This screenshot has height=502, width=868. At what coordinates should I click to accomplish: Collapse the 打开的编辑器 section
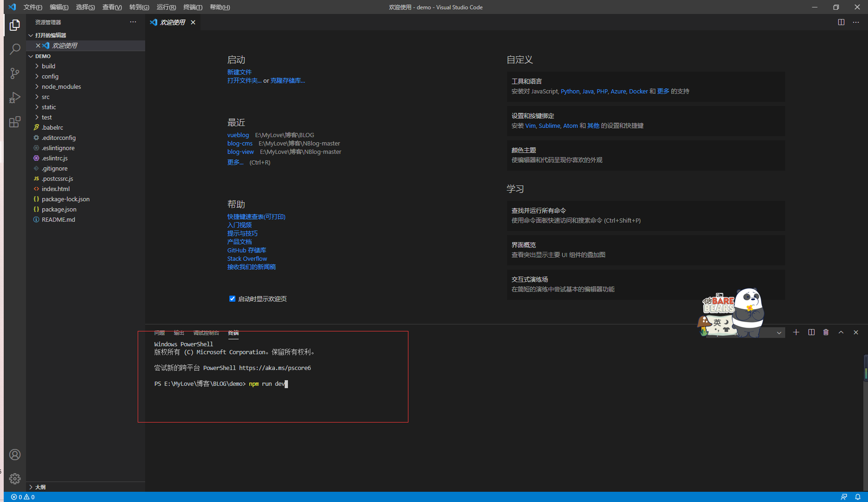point(86,35)
